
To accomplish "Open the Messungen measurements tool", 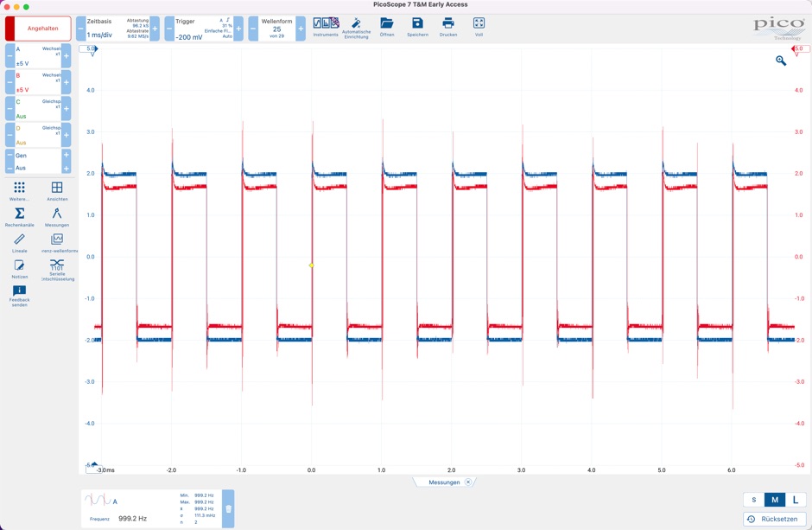I will coord(57,216).
